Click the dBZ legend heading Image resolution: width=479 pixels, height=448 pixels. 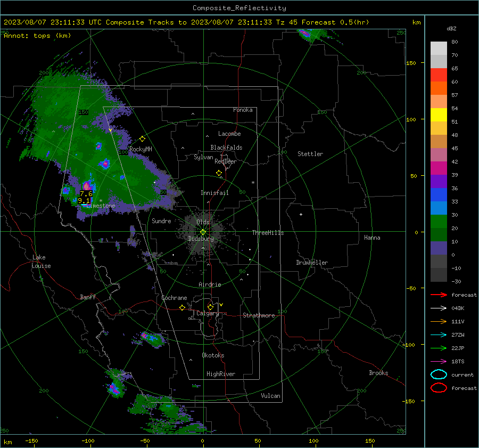[451, 28]
